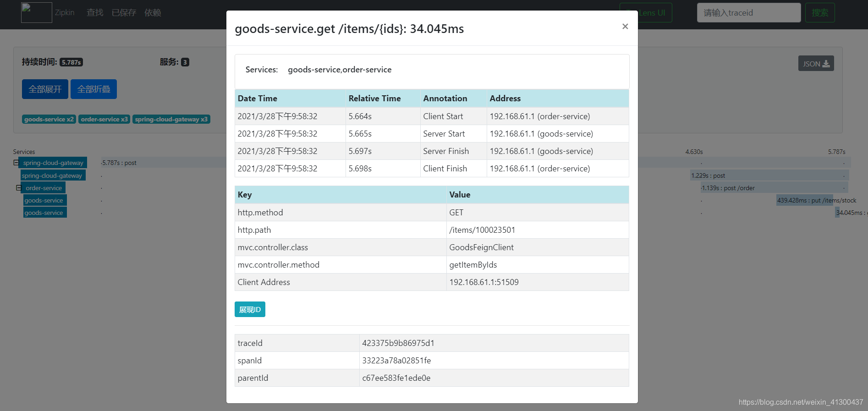Click the Zipkin logo image
This screenshot has height=411, width=868.
tap(37, 12)
